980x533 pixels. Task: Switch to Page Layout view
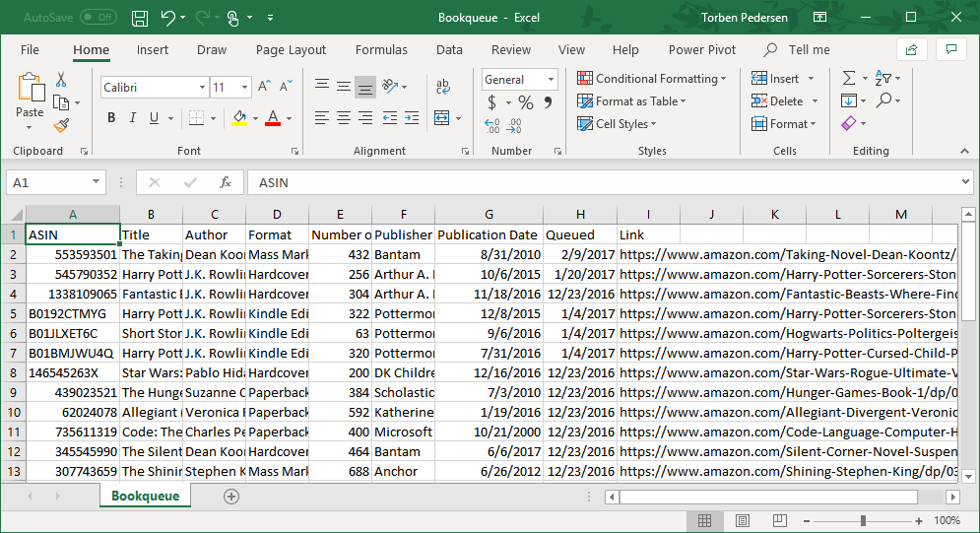point(743,520)
